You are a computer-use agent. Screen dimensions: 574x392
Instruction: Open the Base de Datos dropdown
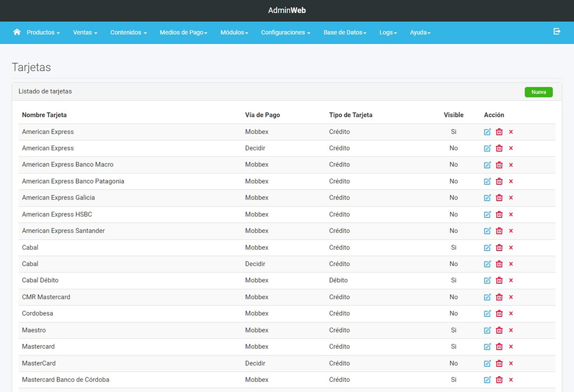point(345,32)
